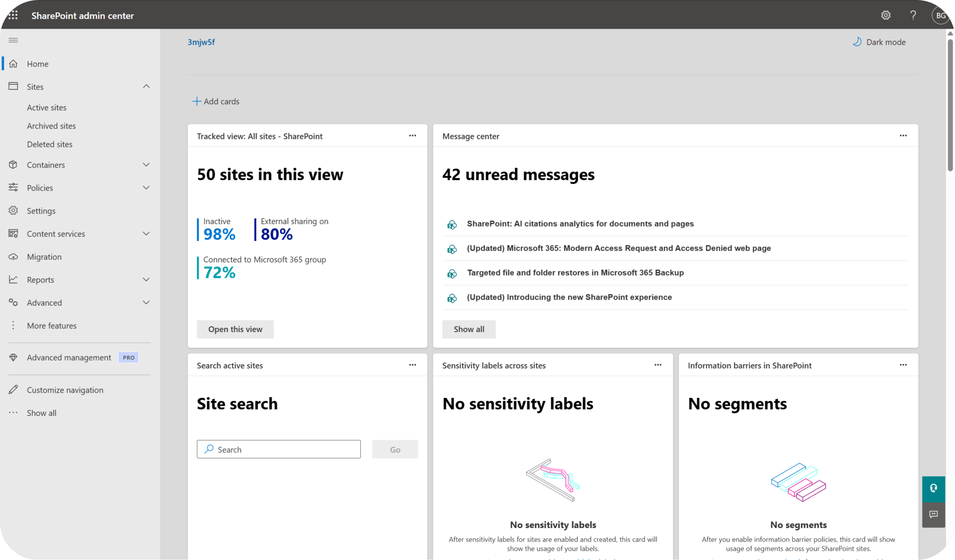Collapse the navigation with the hamburger icon

tap(13, 40)
